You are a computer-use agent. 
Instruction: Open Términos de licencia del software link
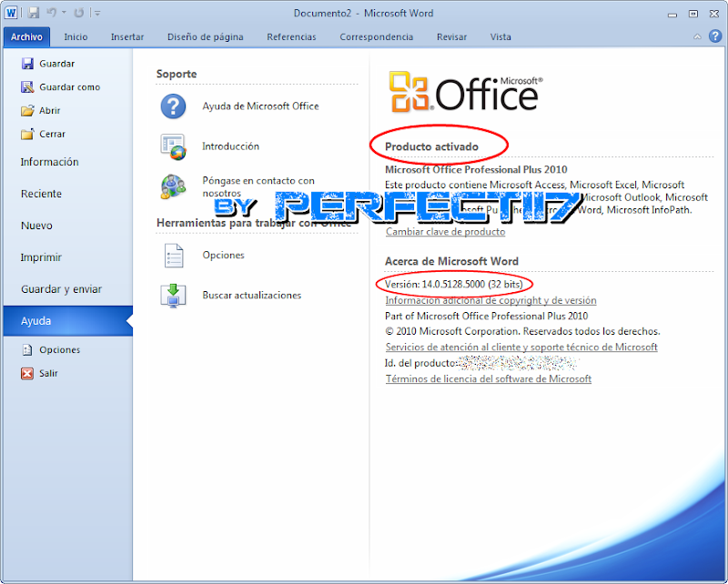click(x=489, y=378)
